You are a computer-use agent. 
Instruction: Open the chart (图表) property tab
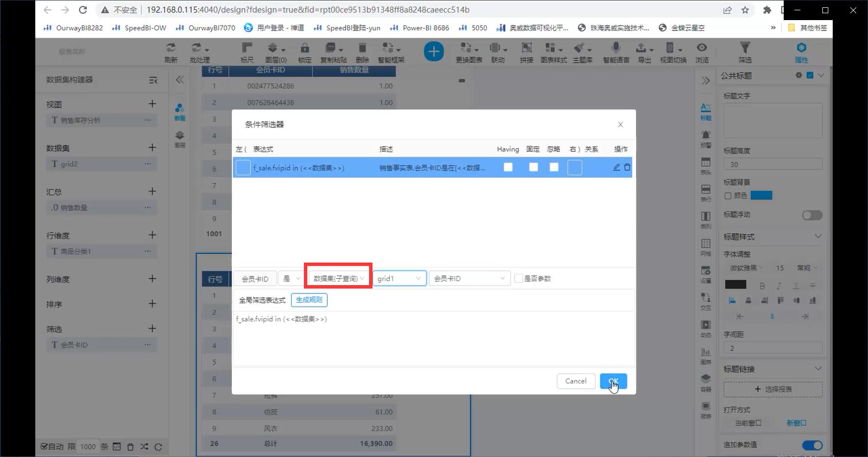coord(706,356)
